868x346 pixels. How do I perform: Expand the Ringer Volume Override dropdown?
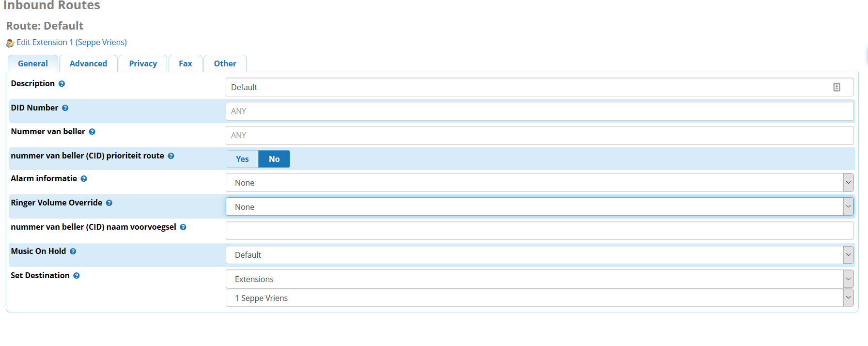coord(539,207)
